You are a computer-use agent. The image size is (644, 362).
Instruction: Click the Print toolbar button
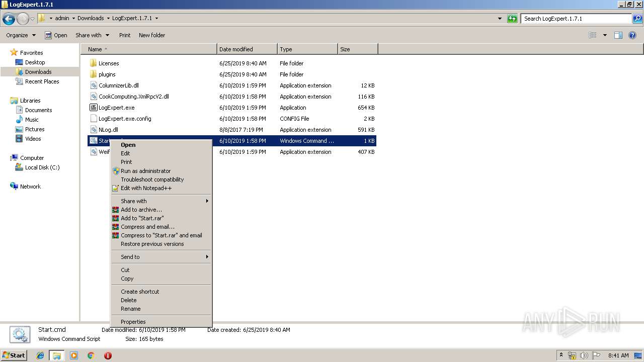click(125, 35)
